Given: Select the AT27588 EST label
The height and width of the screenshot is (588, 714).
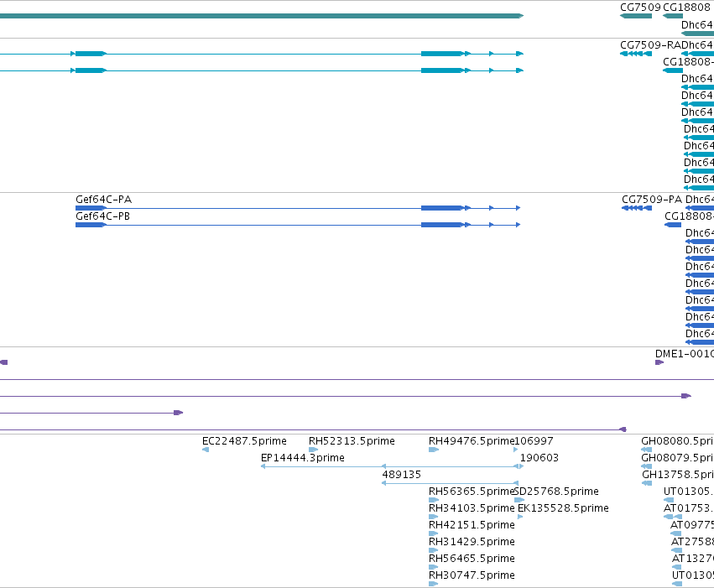Looking at the screenshot, I should click(692, 542).
